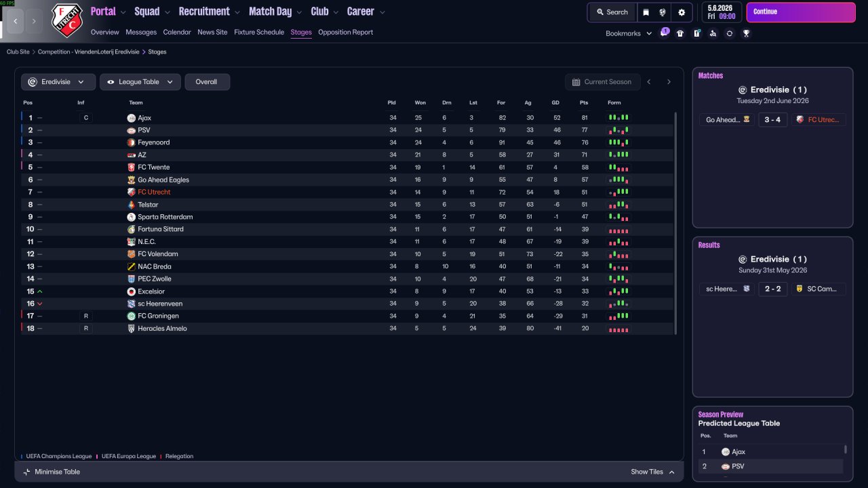Open the world globe icon

tap(663, 12)
